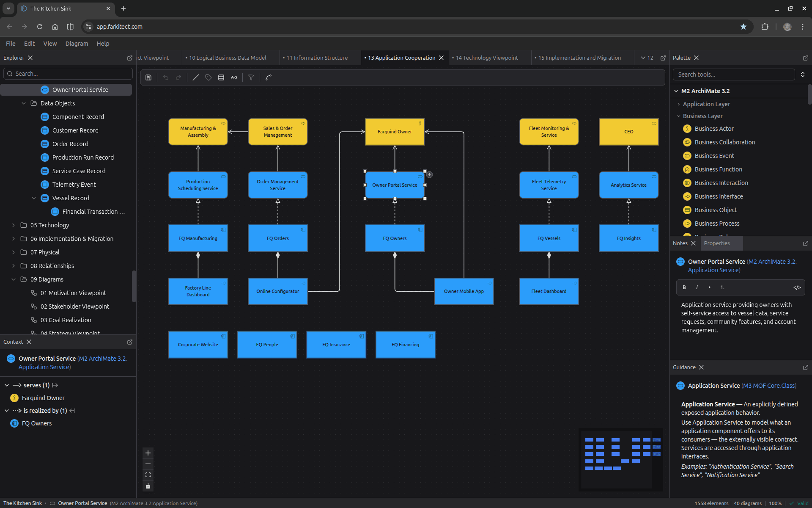
Task: Toggle the canvas lock icon
Action: click(x=148, y=486)
